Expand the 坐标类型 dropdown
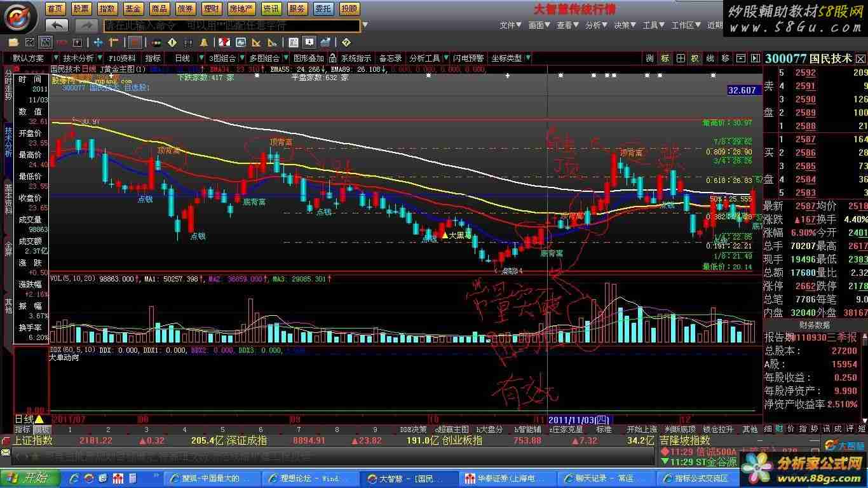Screen dimensions: 868x488 tap(528, 58)
